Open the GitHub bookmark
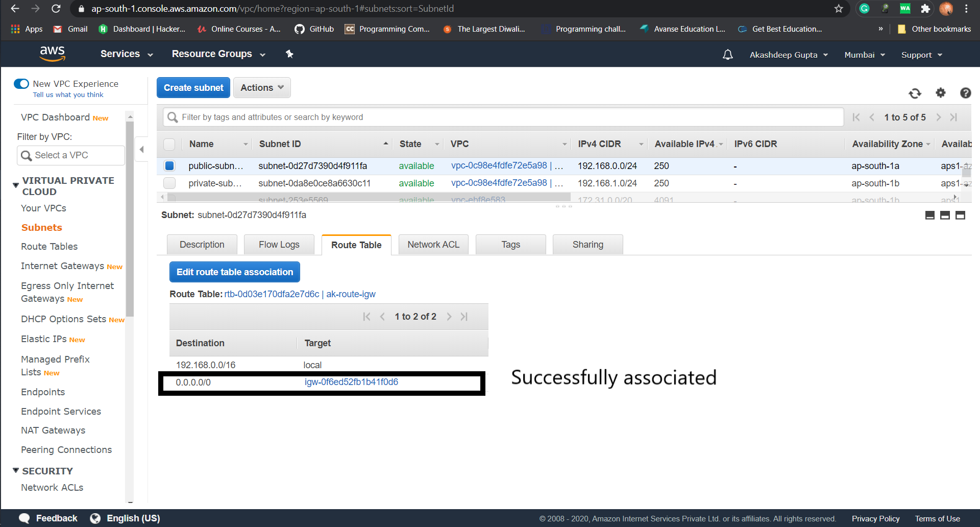980x527 pixels. tap(313, 29)
